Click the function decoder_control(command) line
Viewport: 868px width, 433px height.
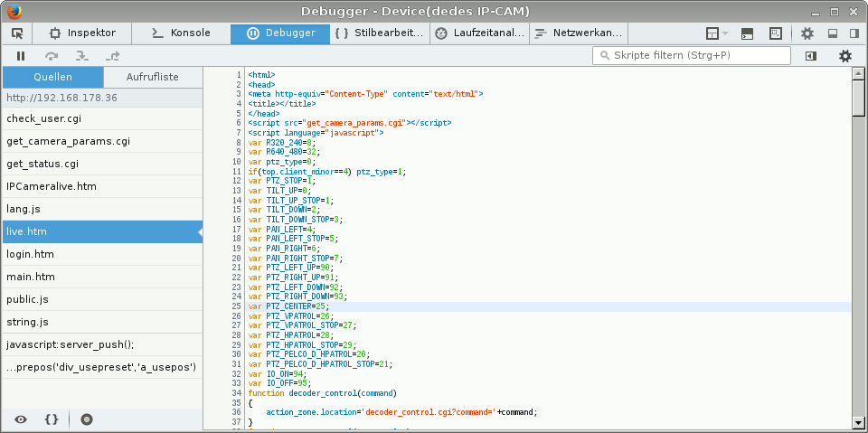tap(322, 393)
